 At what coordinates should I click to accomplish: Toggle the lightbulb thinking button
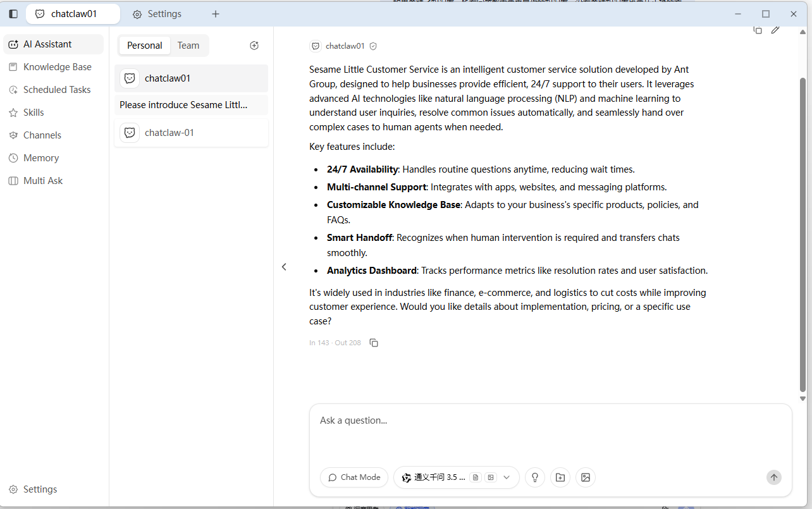[535, 477]
